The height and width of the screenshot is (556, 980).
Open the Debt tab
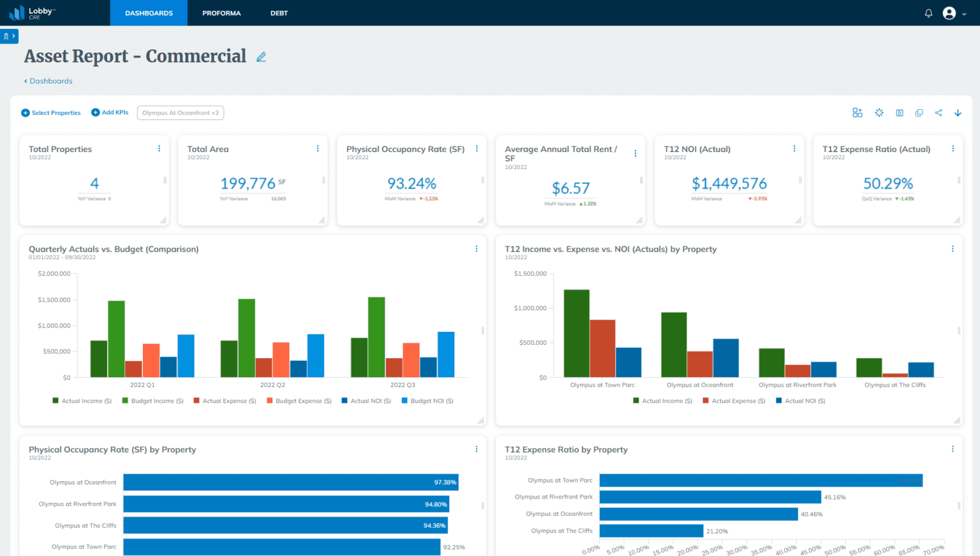(279, 13)
